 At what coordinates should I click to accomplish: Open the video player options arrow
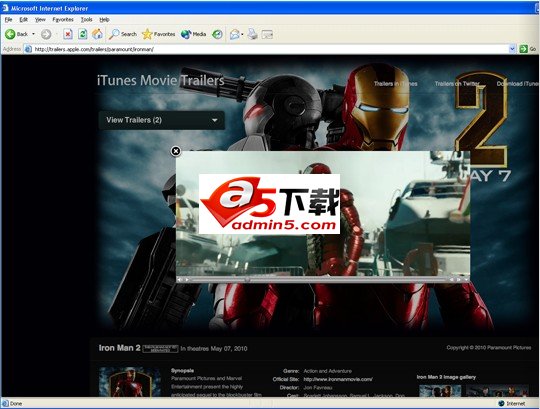click(466, 280)
